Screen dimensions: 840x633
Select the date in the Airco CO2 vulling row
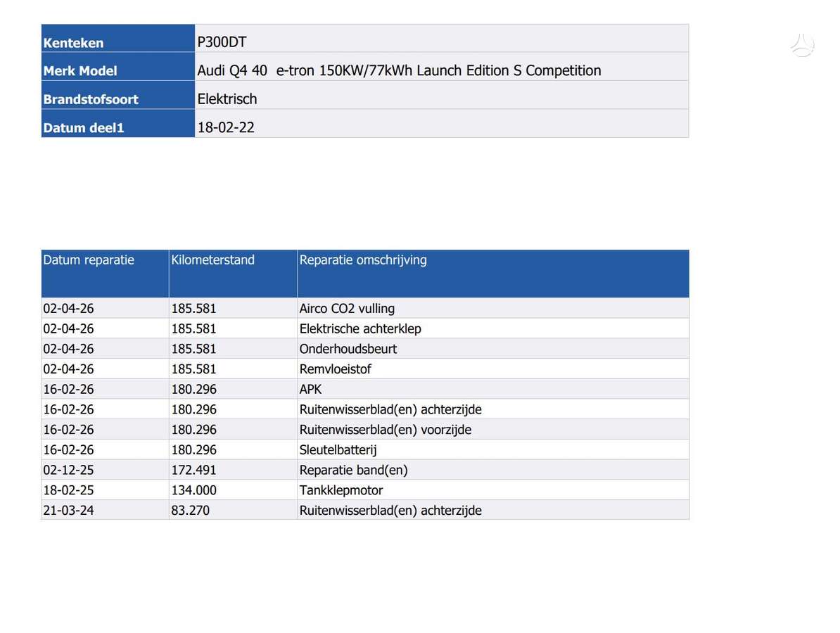pyautogui.click(x=68, y=309)
